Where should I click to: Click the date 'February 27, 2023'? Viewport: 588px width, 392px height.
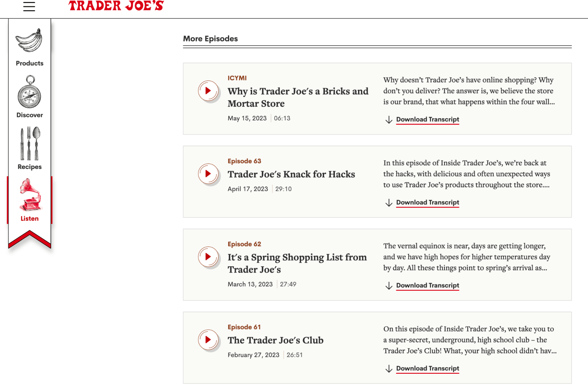pyautogui.click(x=254, y=355)
